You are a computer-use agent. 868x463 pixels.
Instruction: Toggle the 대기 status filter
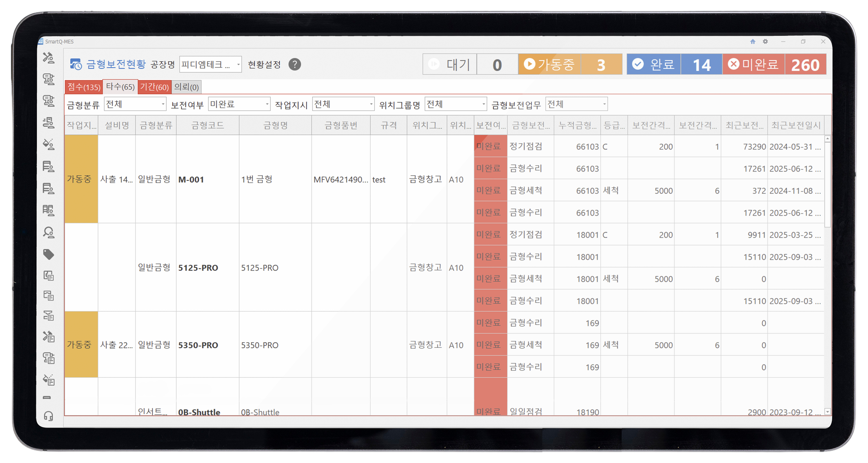pos(449,64)
